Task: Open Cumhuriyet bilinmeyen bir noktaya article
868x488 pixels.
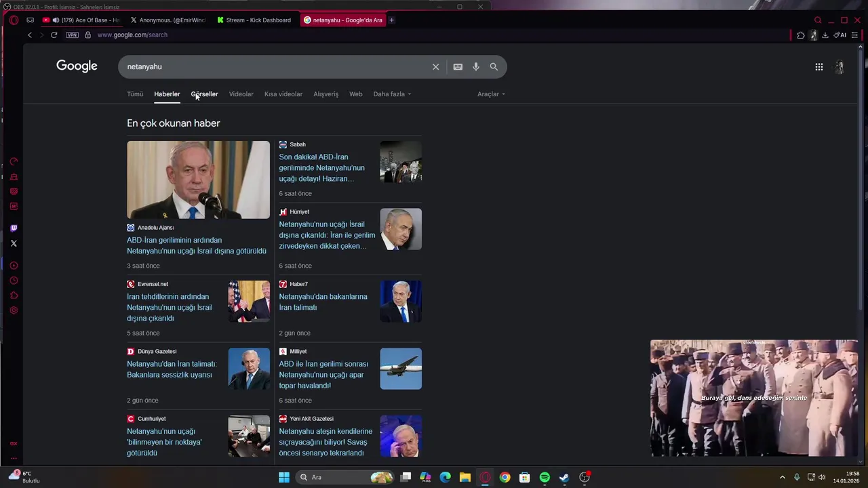Action: coord(164,442)
